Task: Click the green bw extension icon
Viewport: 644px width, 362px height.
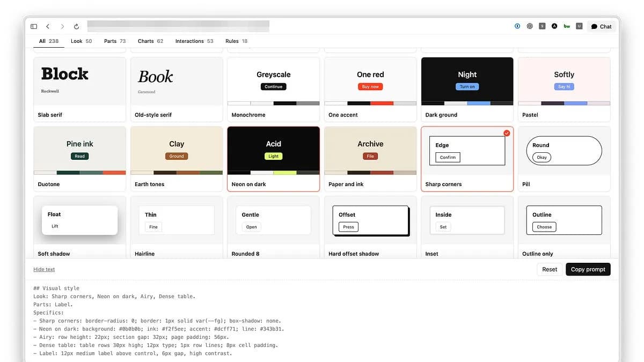Action: (x=567, y=26)
